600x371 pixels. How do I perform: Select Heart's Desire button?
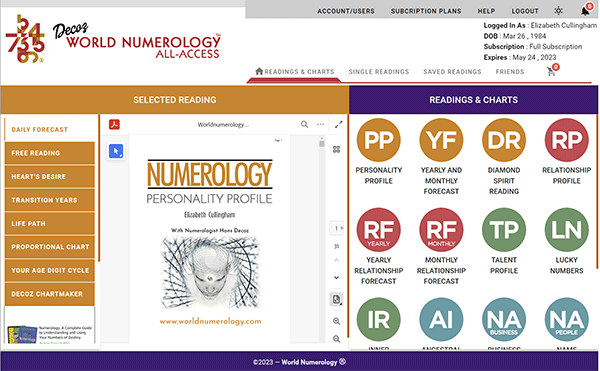point(49,176)
